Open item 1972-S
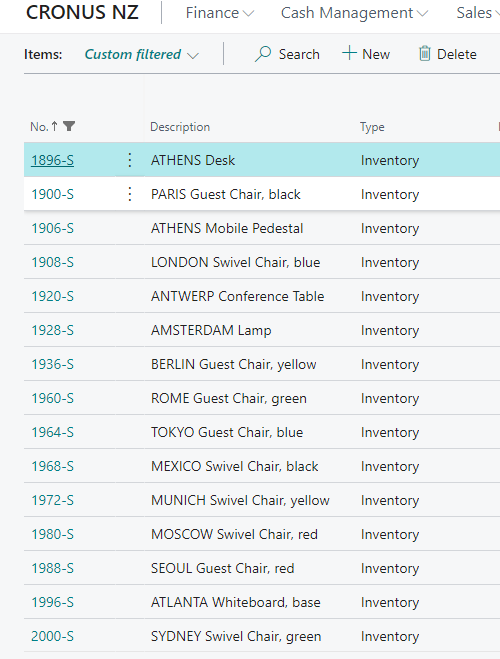500x659 pixels. tap(53, 501)
